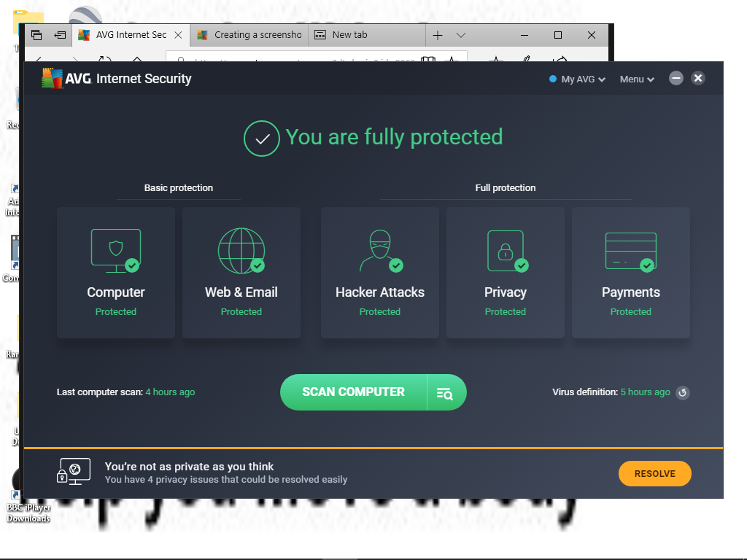
Task: Open the Menu dropdown in AVG
Action: point(637,79)
